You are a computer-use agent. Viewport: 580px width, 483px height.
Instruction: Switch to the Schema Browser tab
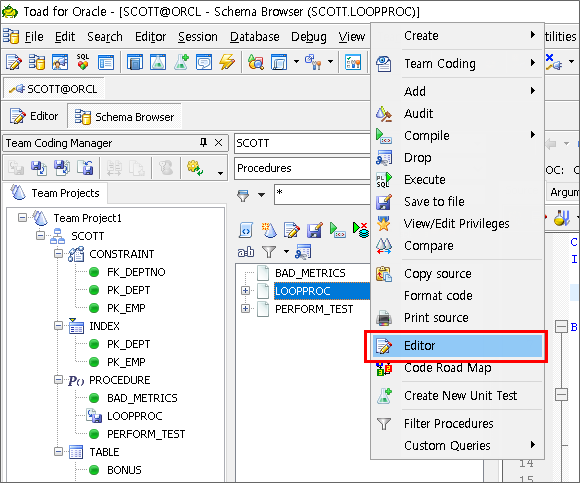tap(124, 117)
